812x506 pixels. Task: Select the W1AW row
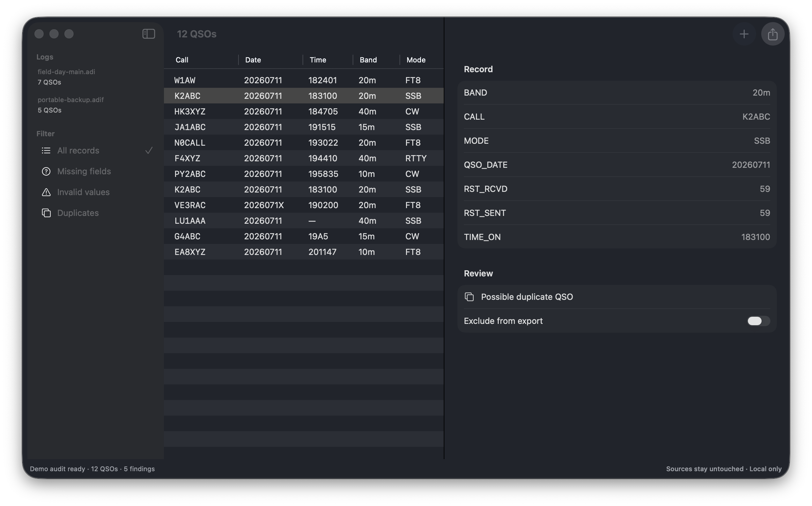(x=304, y=80)
